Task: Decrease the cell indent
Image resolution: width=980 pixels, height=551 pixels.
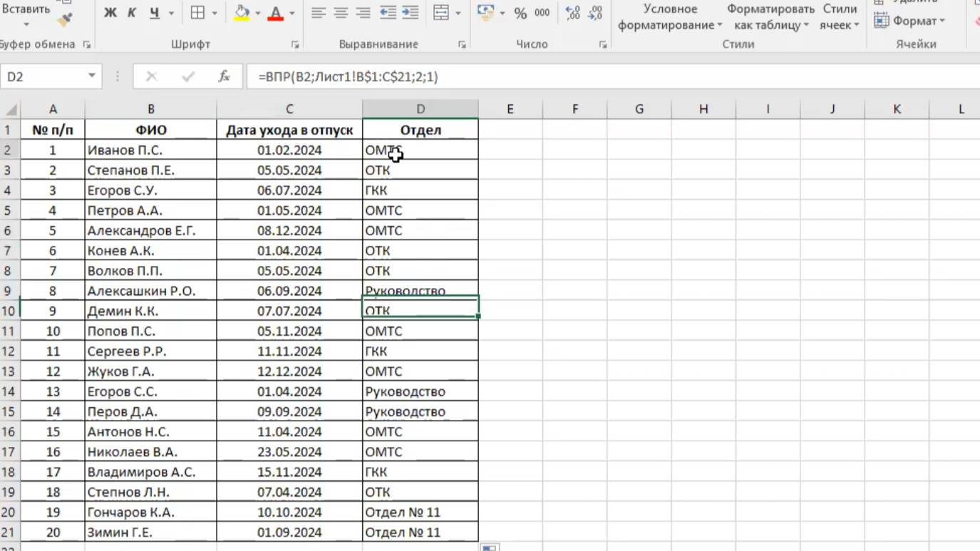Action: pos(388,13)
